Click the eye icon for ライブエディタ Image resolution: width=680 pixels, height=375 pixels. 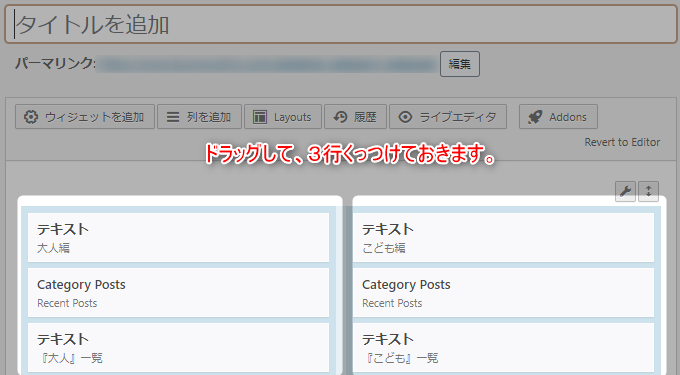pos(405,117)
